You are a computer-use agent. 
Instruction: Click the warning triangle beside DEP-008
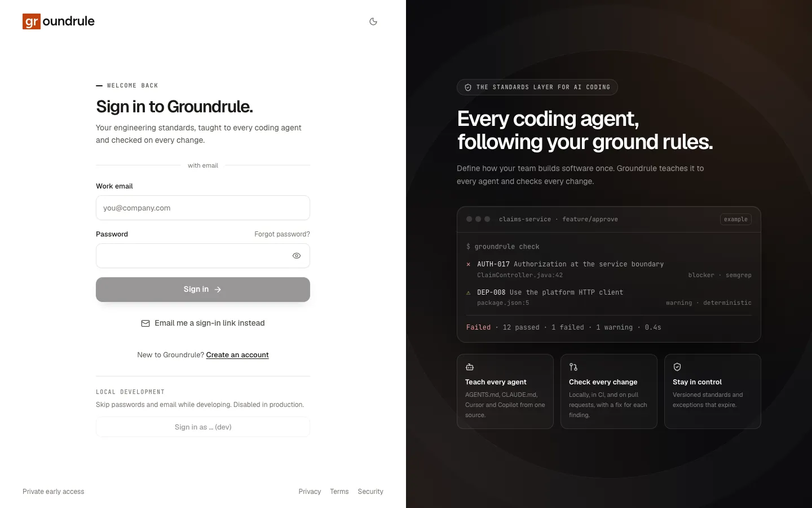pyautogui.click(x=468, y=292)
